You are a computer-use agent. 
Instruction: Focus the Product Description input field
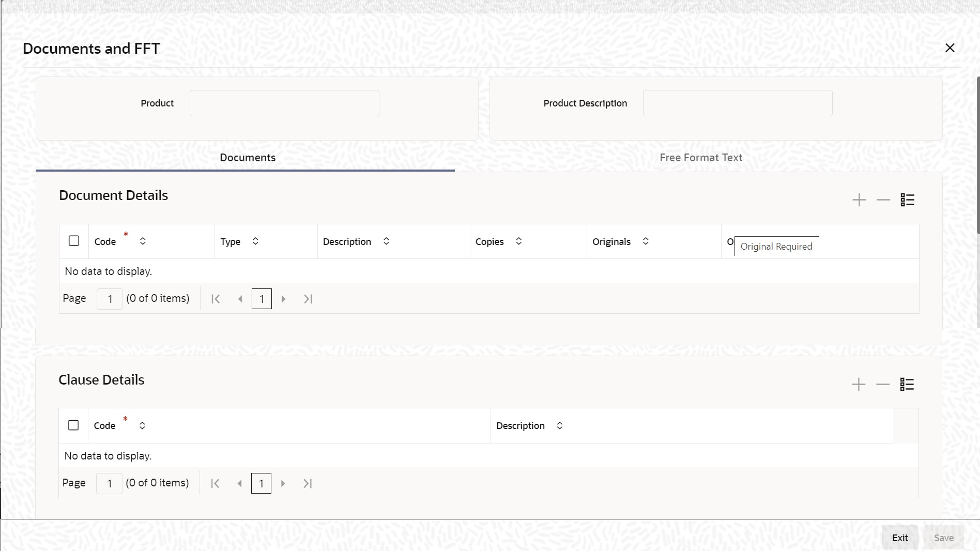point(738,103)
